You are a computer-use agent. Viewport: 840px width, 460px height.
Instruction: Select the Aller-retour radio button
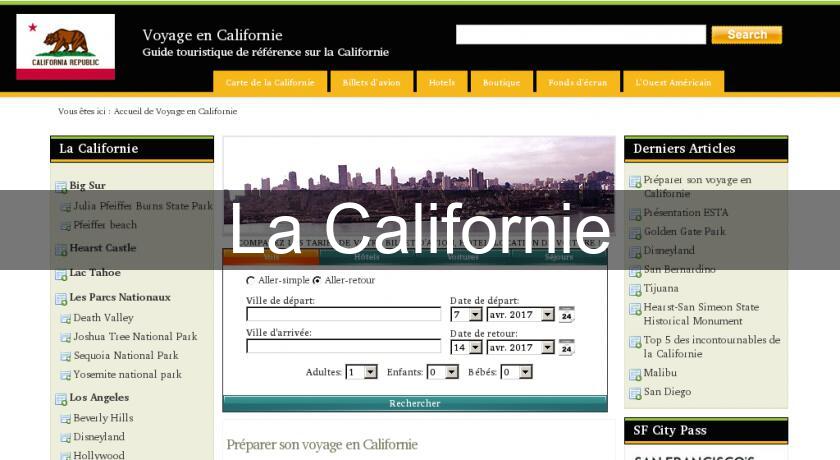317,281
